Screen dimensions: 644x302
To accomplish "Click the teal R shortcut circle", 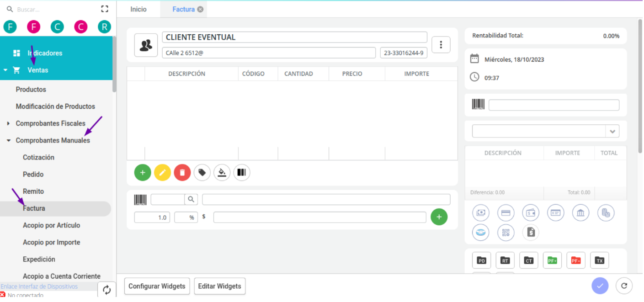I will pyautogui.click(x=105, y=27).
